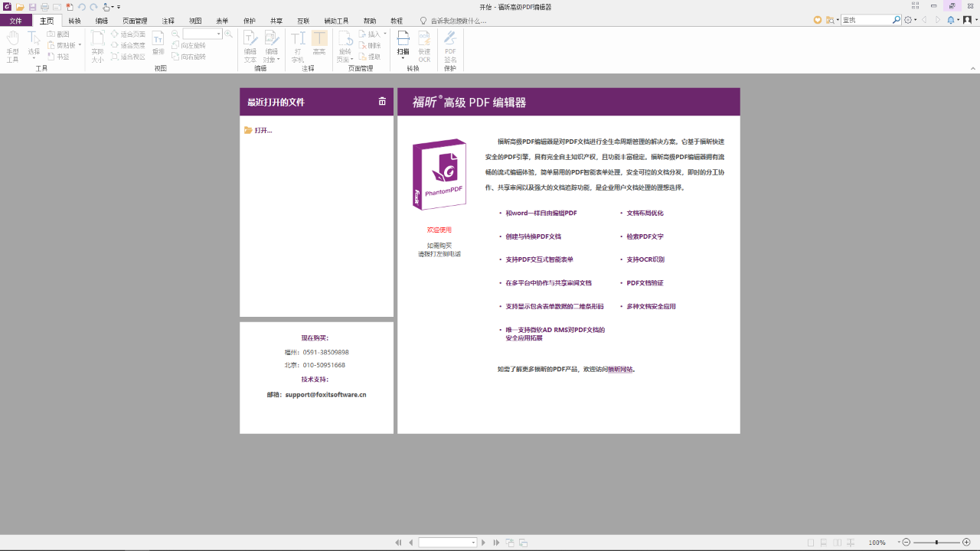Click the 'Tell me what you want' box

453,21
